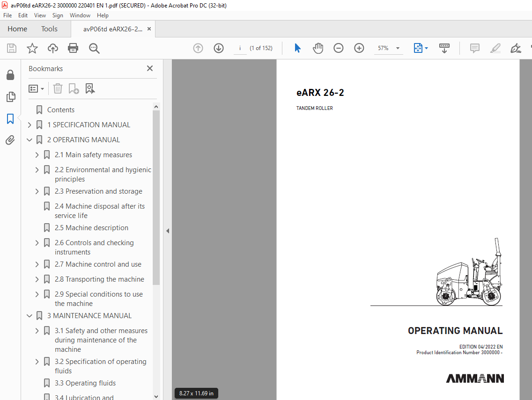Open the Sign document pen tool
This screenshot has width=532, height=400.
pos(516,48)
